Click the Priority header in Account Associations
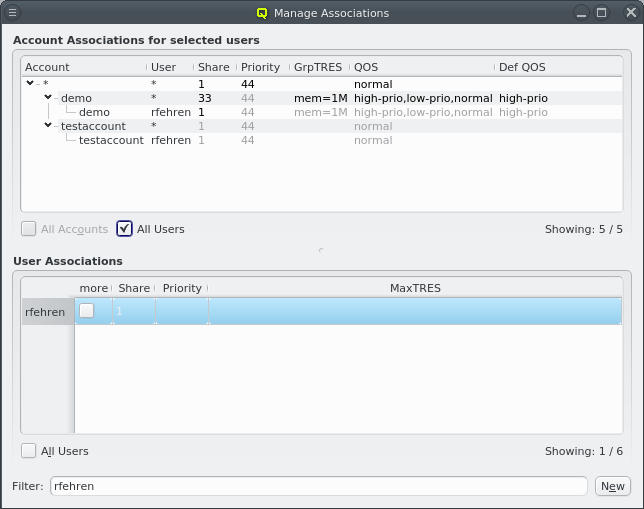The width and height of the screenshot is (644, 509). [263, 67]
